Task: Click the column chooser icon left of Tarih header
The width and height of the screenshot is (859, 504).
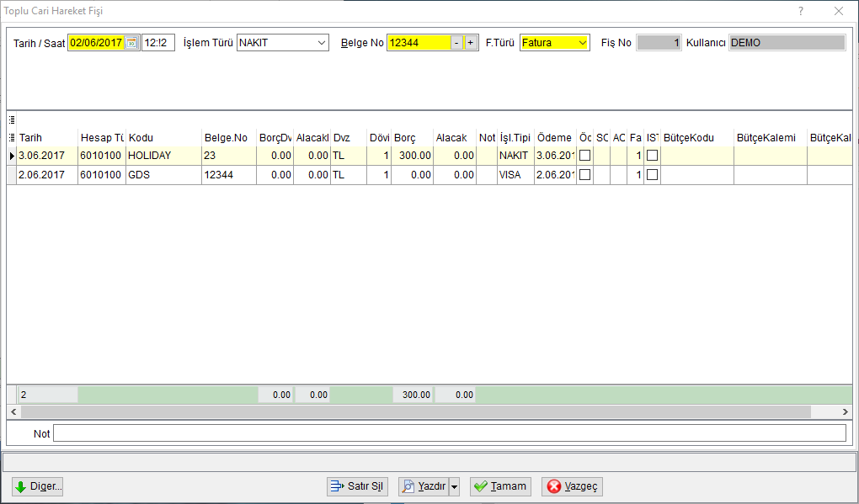Action: (12, 137)
